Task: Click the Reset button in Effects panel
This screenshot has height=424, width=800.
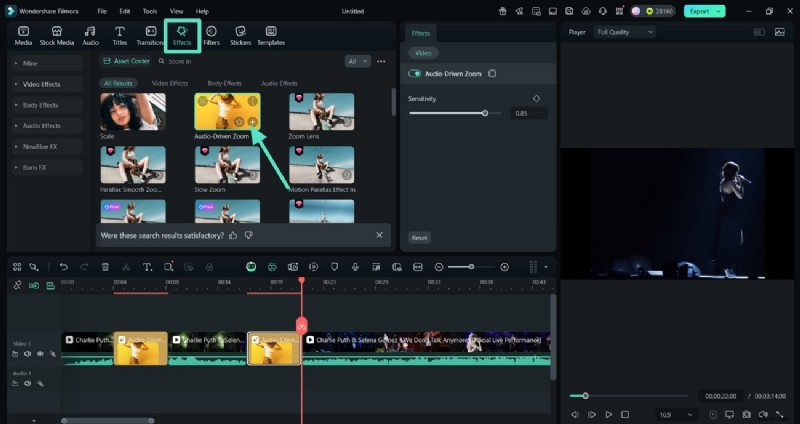Action: click(420, 238)
